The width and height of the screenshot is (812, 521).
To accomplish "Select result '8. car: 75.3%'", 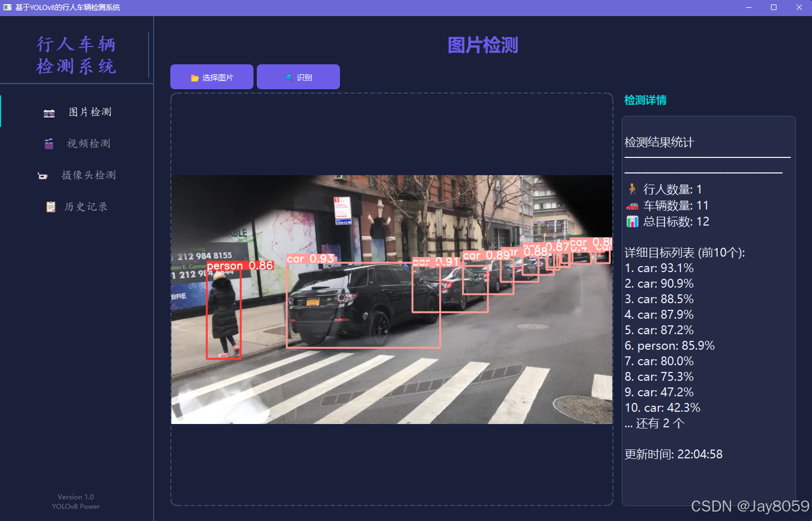I will pos(659,377).
